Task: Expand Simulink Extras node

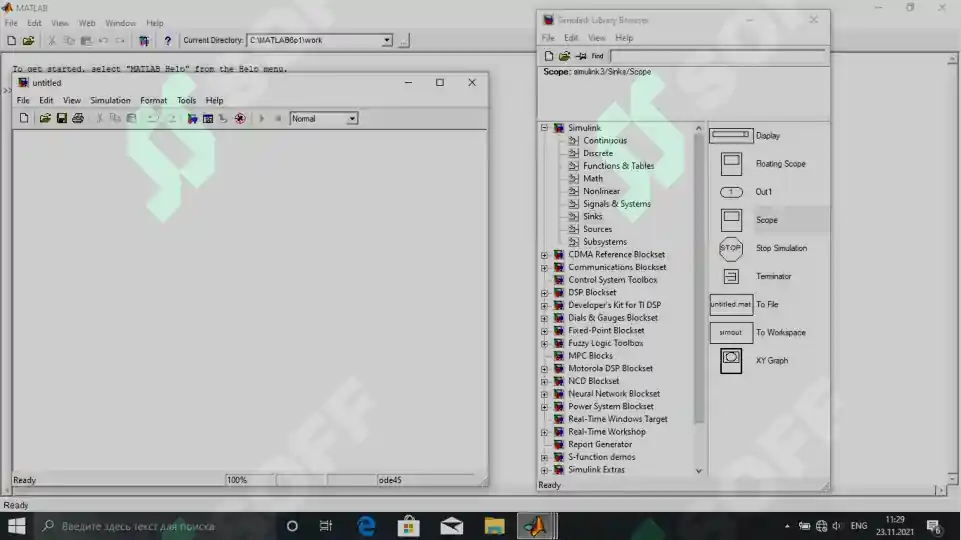Action: click(544, 470)
